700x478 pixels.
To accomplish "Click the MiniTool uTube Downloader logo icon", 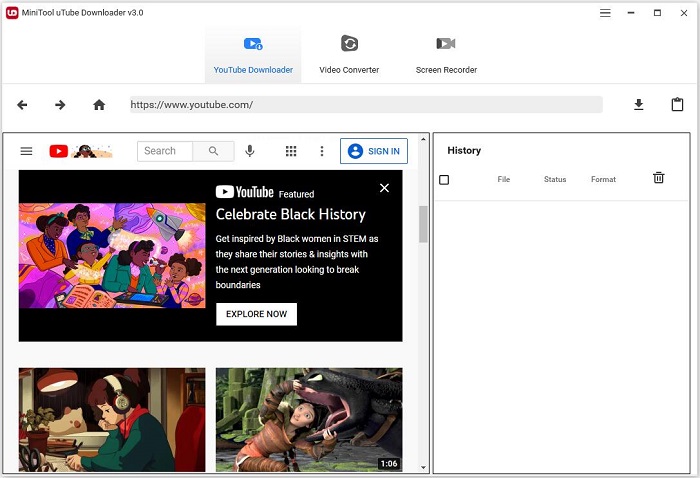I will click(12, 12).
